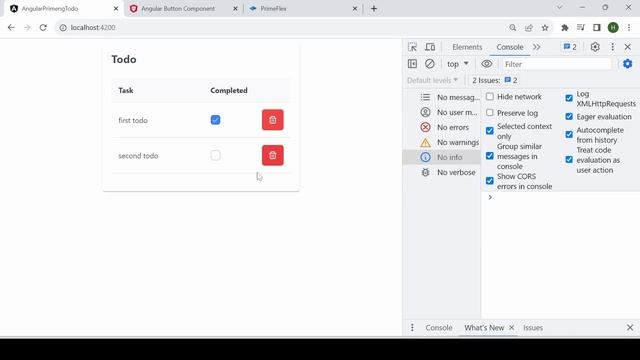Open Chrome's three-dot menu
Screen dimensions: 640x360
click(629, 27)
